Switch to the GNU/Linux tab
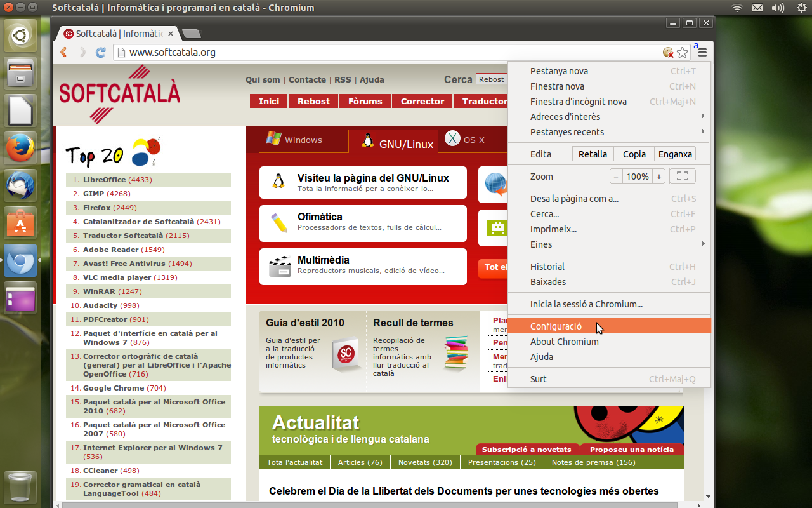This screenshot has height=508, width=812. (x=393, y=142)
